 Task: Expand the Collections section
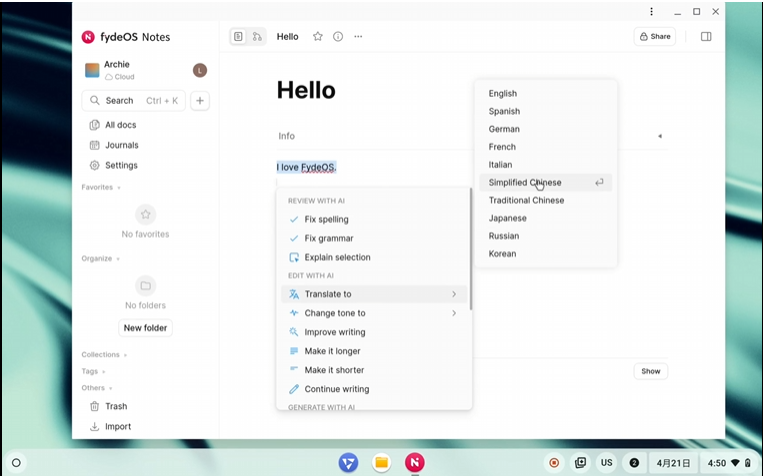[x=104, y=355]
